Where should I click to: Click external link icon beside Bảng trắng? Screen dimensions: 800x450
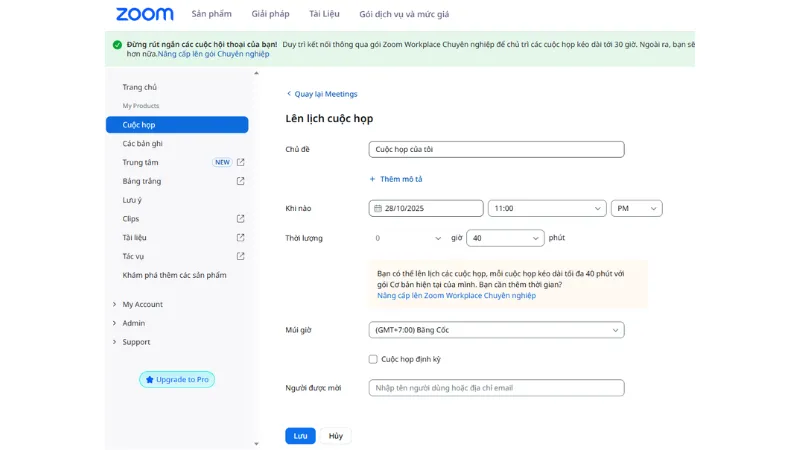(240, 181)
